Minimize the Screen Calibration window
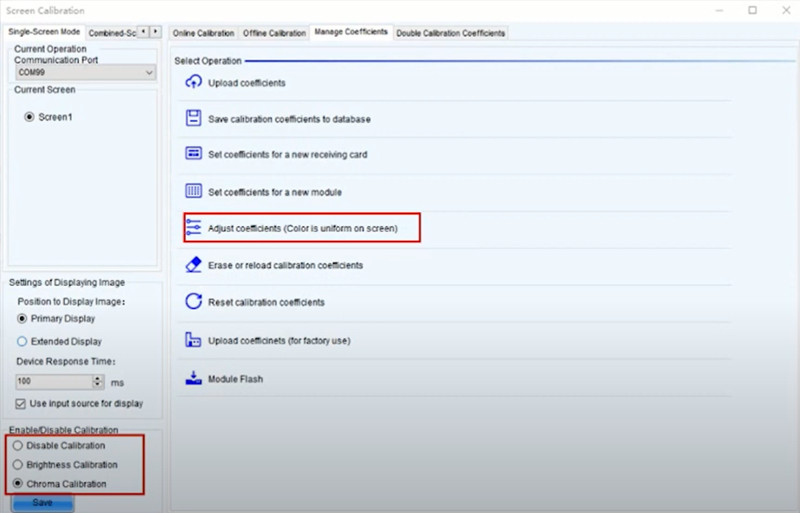 click(719, 10)
